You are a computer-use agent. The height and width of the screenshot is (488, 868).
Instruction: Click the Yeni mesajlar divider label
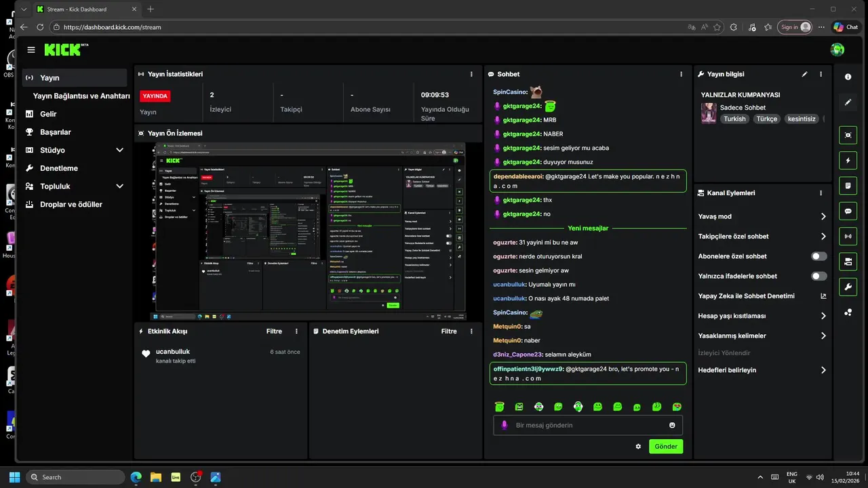pyautogui.click(x=588, y=228)
